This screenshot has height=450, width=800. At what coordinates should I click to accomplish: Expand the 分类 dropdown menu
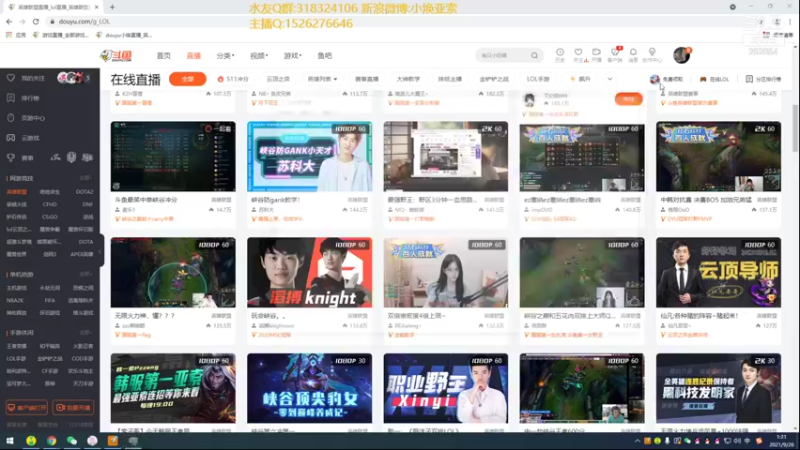[x=225, y=56]
